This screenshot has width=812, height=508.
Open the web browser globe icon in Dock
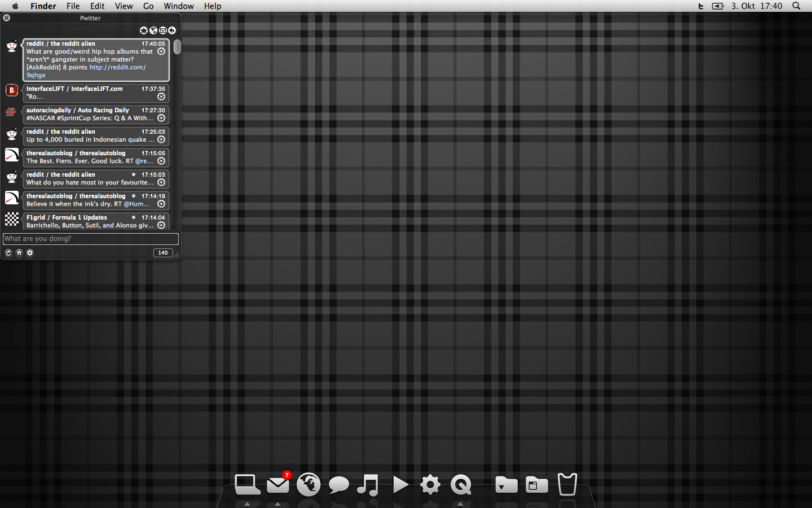pos(308,484)
